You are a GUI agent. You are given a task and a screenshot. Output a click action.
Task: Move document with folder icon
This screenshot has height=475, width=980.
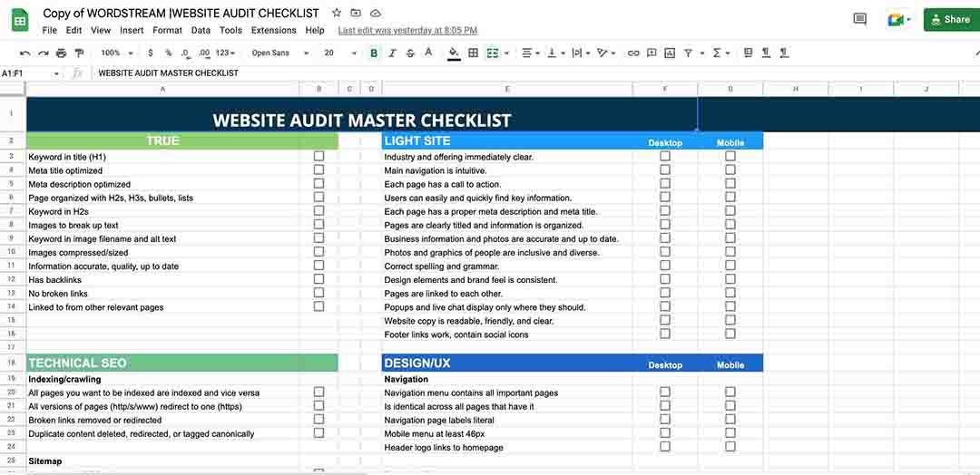[356, 13]
